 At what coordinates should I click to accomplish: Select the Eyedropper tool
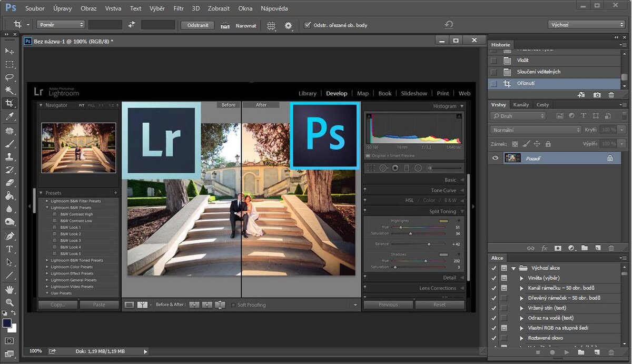tap(9, 117)
